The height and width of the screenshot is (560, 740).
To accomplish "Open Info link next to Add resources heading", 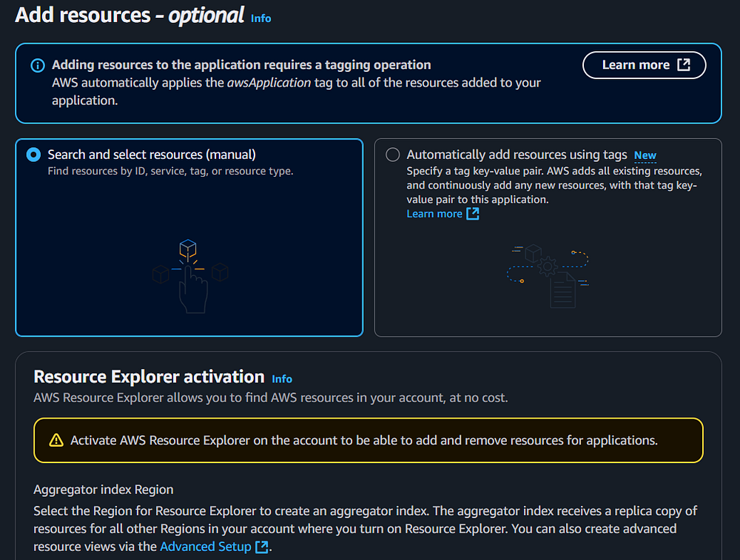I will (x=260, y=18).
